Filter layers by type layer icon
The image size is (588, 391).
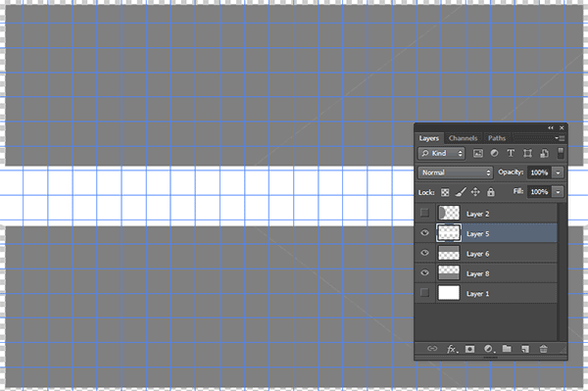(x=511, y=153)
